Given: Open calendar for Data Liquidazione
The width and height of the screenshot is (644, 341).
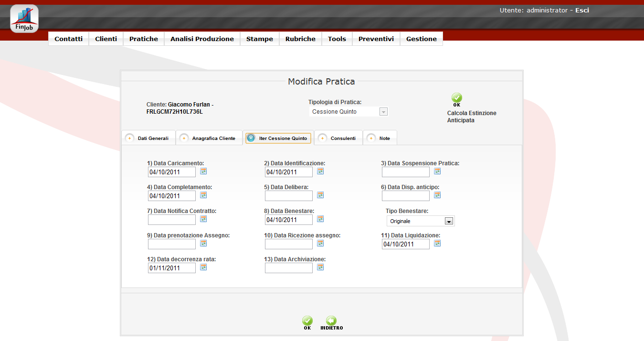Looking at the screenshot, I should pos(437,243).
